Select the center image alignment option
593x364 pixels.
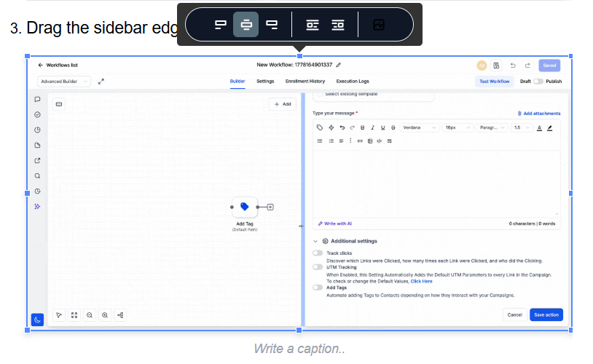click(246, 25)
